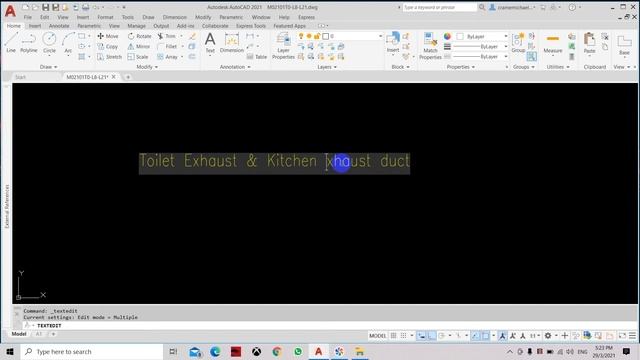640x360 pixels.
Task: Click the Array tool
Action: pos(168,57)
